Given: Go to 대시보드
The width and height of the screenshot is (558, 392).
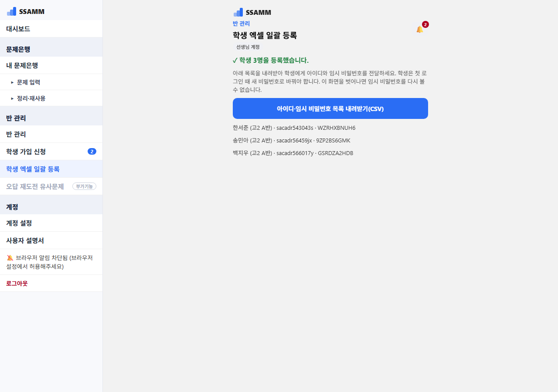Looking at the screenshot, I should point(51,29).
